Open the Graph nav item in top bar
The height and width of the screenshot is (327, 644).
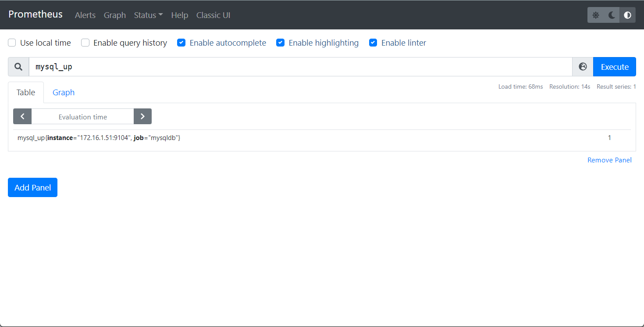pyautogui.click(x=115, y=15)
